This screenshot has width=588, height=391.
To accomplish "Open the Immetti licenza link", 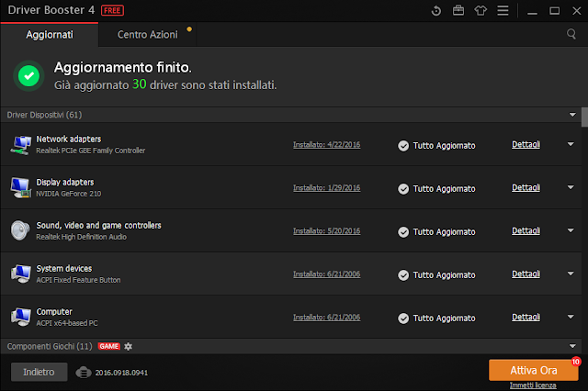I will click(x=533, y=385).
